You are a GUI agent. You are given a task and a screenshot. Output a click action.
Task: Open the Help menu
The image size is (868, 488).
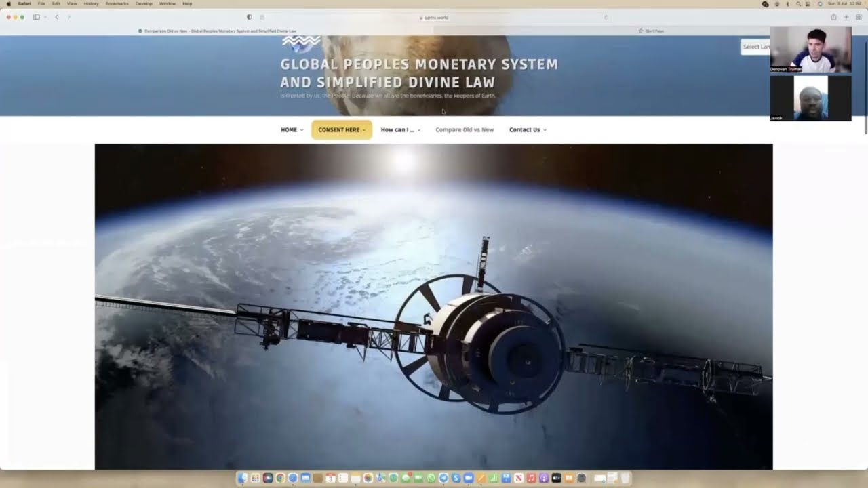point(187,4)
